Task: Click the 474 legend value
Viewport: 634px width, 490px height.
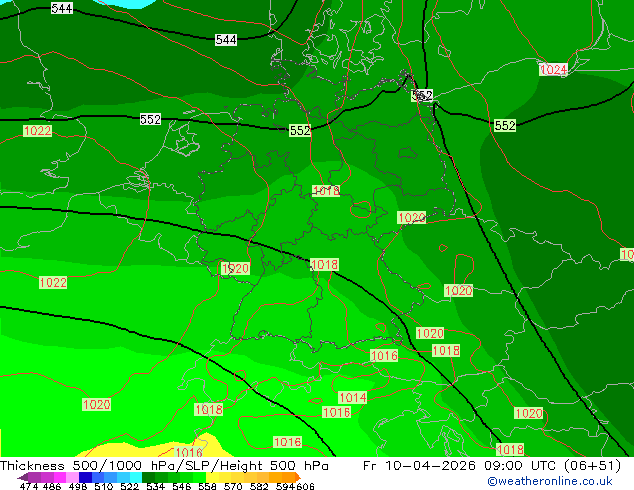Action: (x=29, y=486)
